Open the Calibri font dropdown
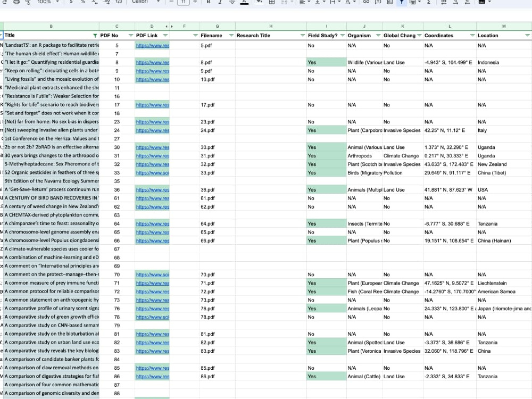The height and width of the screenshot is (399, 532). coord(146,2)
